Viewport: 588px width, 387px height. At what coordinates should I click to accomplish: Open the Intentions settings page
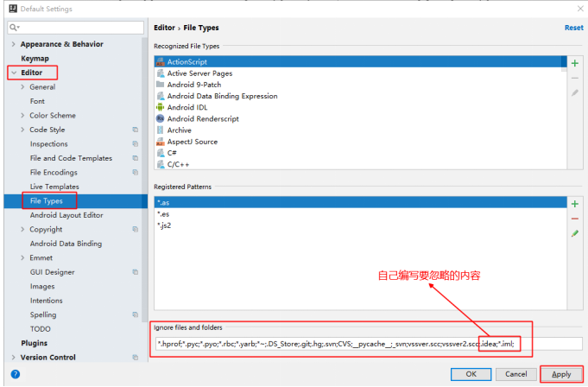(x=46, y=301)
